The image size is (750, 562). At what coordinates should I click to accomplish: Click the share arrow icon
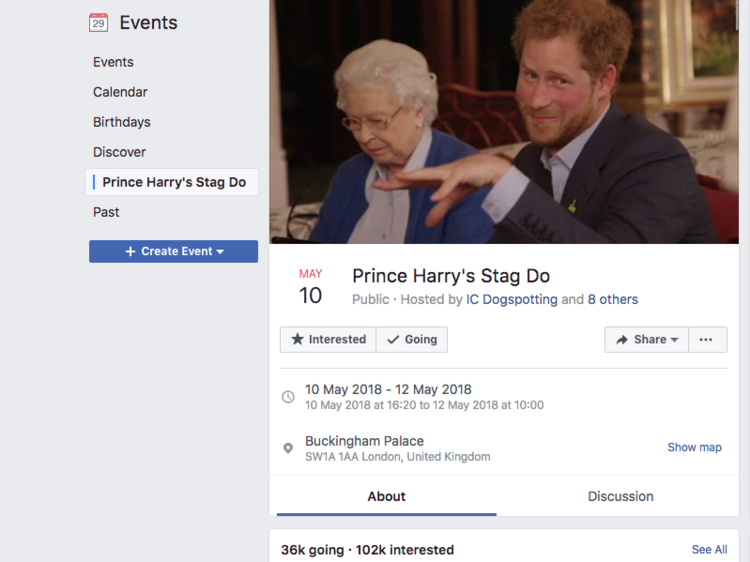pyautogui.click(x=622, y=340)
